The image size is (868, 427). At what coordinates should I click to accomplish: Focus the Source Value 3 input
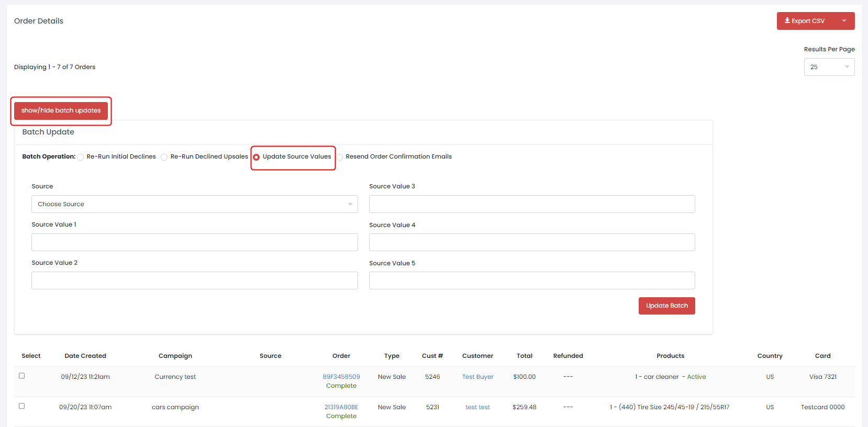(531, 204)
